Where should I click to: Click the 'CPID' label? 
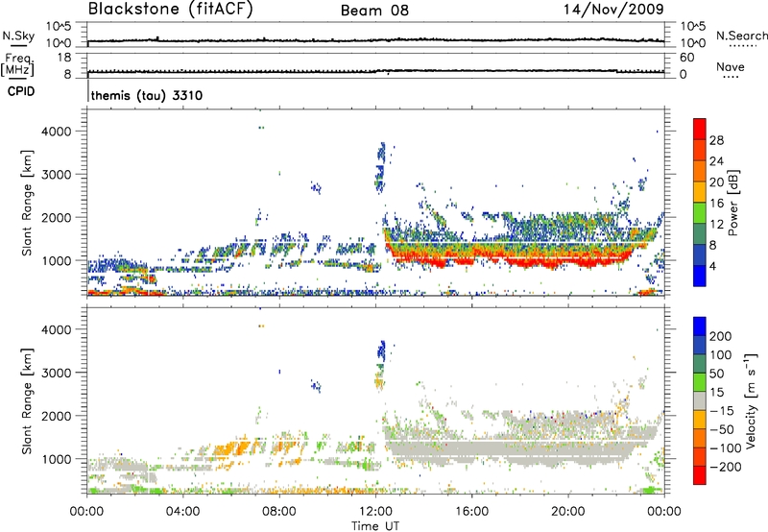point(21,91)
